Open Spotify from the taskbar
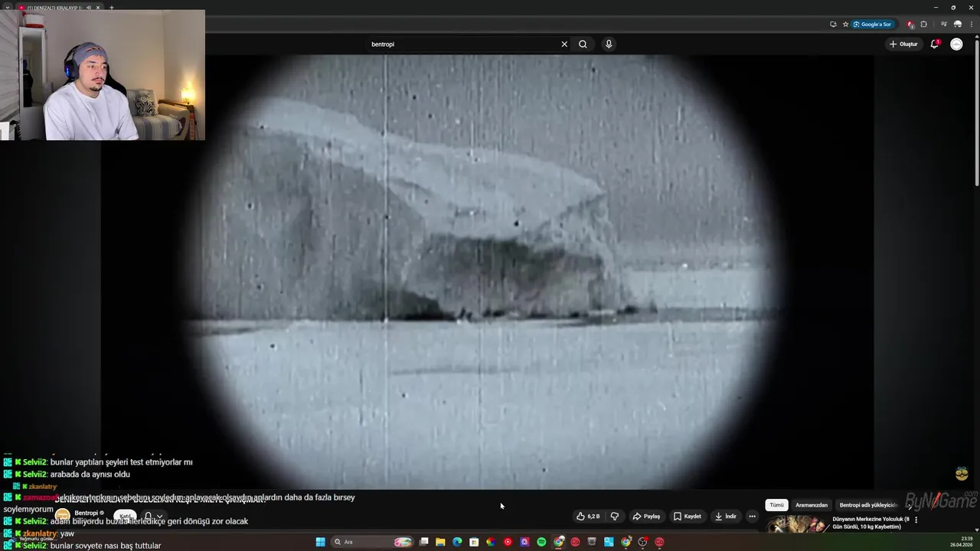The image size is (980, 551). tap(541, 542)
